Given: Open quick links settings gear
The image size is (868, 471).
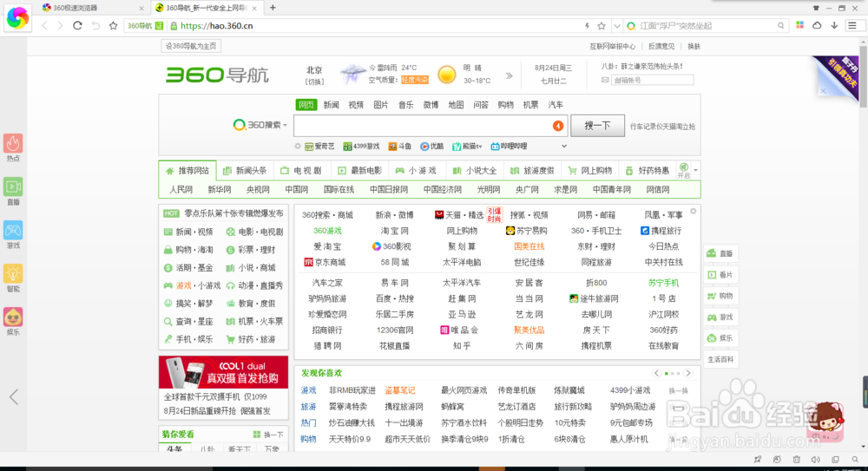Looking at the screenshot, I should coord(297,146).
